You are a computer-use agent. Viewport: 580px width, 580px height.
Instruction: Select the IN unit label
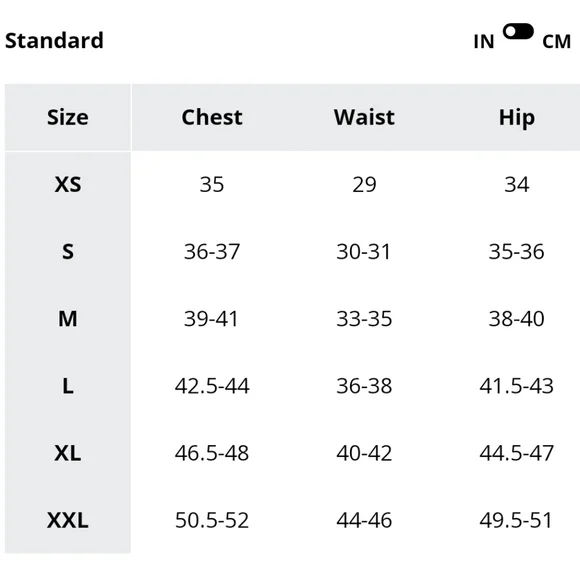coord(484,42)
